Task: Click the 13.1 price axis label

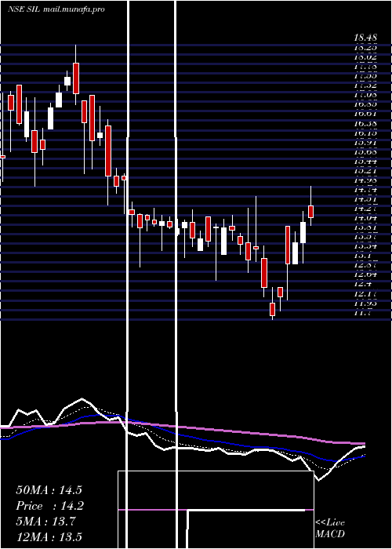Action: (x=362, y=256)
